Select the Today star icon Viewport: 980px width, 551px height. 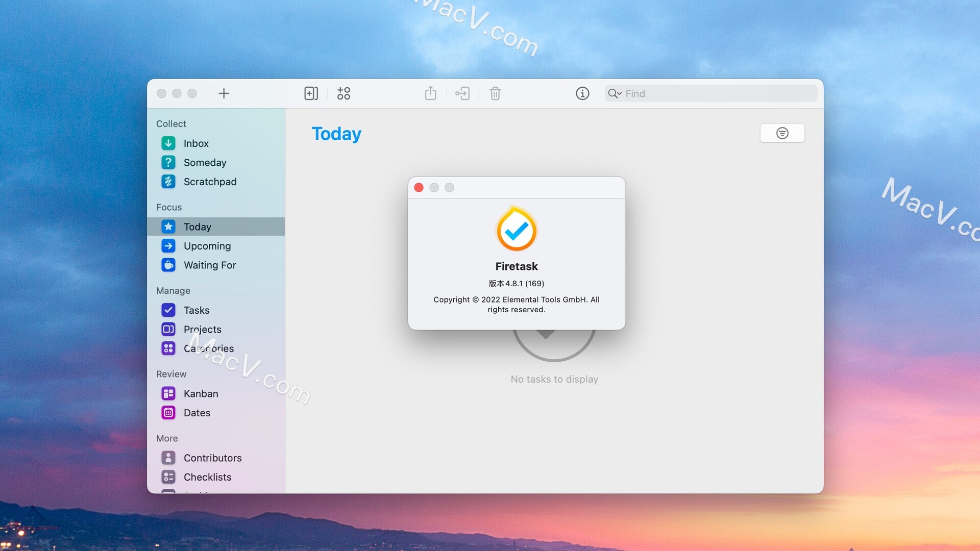click(168, 227)
